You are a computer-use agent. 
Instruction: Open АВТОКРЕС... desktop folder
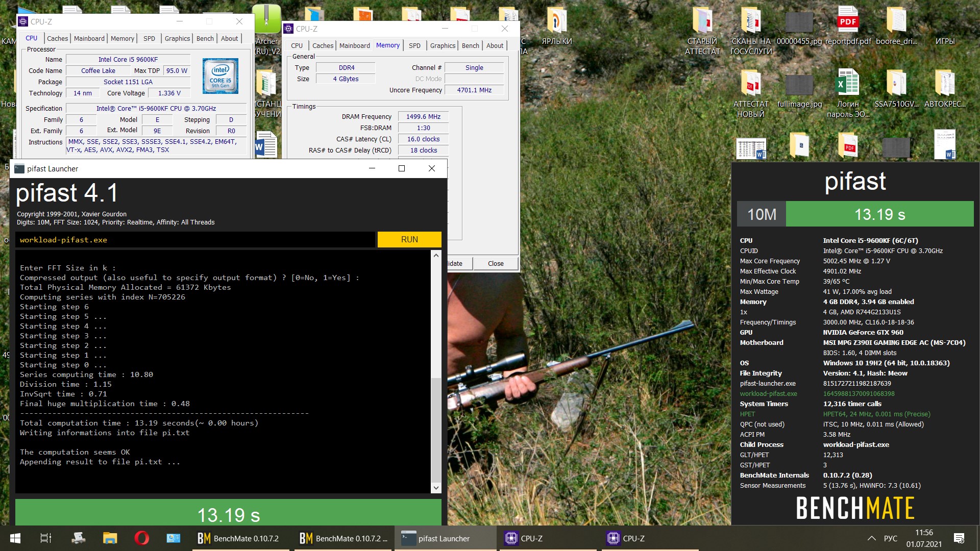coord(945,89)
